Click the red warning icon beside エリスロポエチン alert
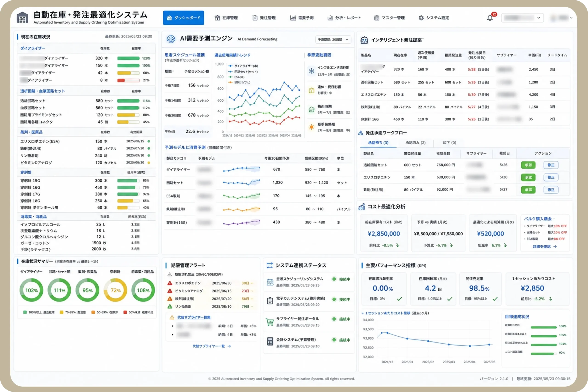 (x=170, y=283)
